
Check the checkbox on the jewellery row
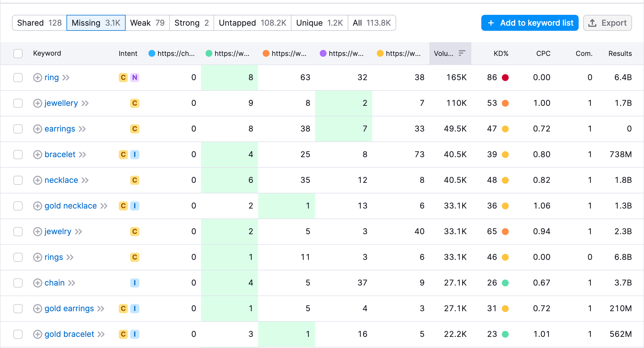(x=18, y=103)
